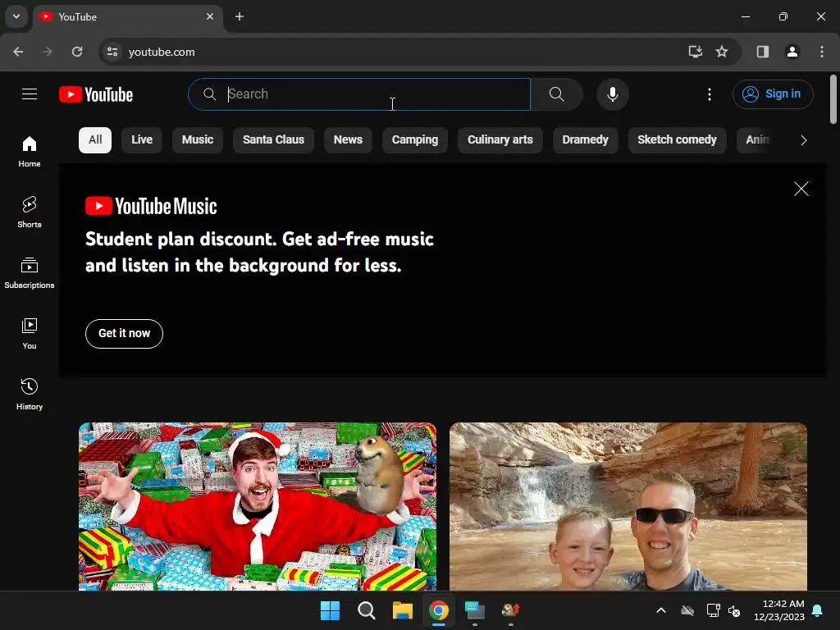The image size is (840, 630).
Task: Open the tab search dropdown
Action: pyautogui.click(x=16, y=16)
